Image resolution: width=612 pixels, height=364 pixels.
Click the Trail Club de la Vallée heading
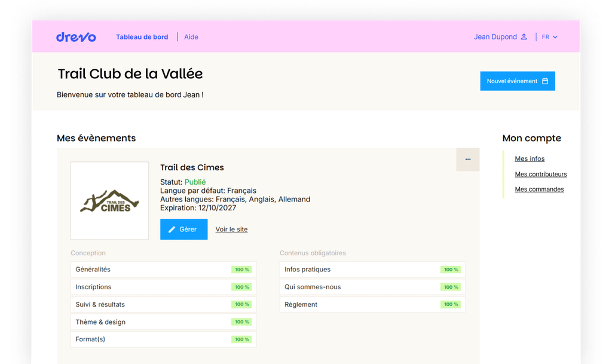pos(130,74)
